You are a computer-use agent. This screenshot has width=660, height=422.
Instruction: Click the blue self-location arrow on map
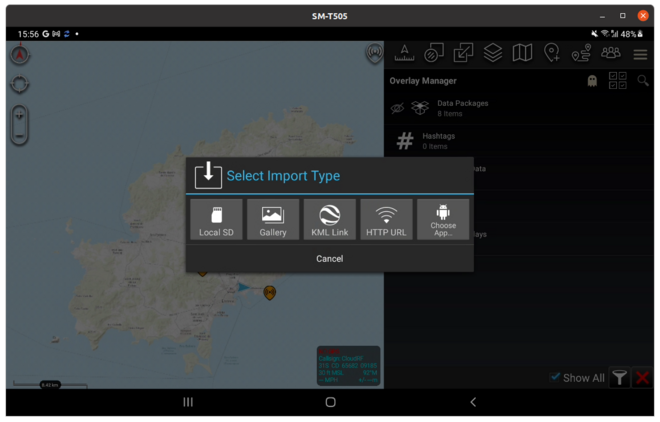pyautogui.click(x=244, y=287)
